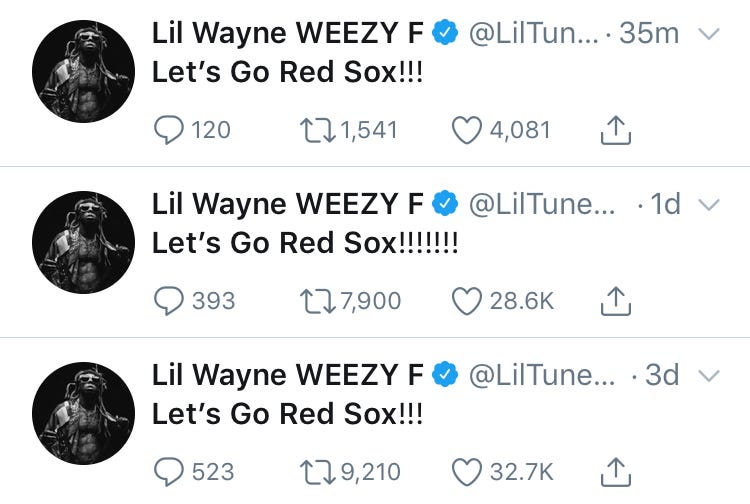Share the tweet posted 35m ago

616,130
